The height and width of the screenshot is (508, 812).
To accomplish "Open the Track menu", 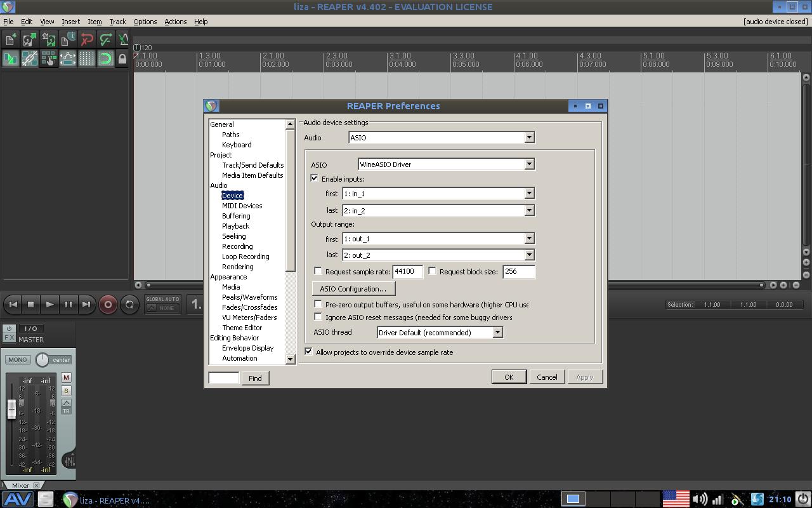I will [117, 22].
